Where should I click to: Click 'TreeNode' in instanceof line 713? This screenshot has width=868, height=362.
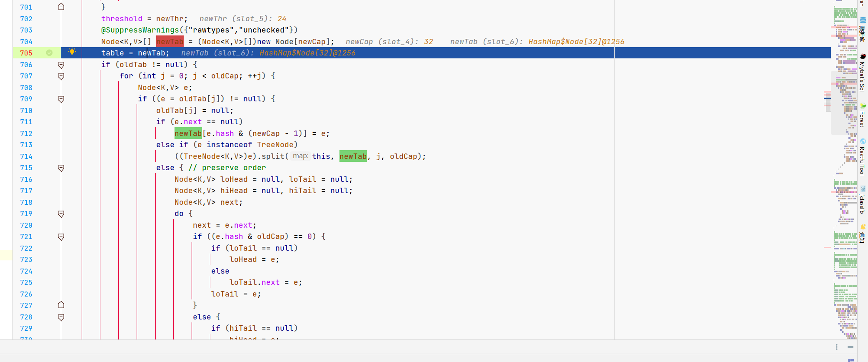click(275, 145)
